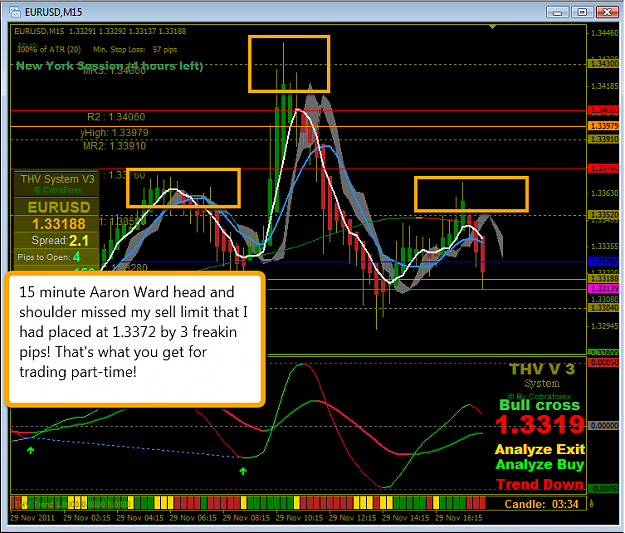Click the Analyze Exit label
The width and height of the screenshot is (625, 533).
[540, 449]
